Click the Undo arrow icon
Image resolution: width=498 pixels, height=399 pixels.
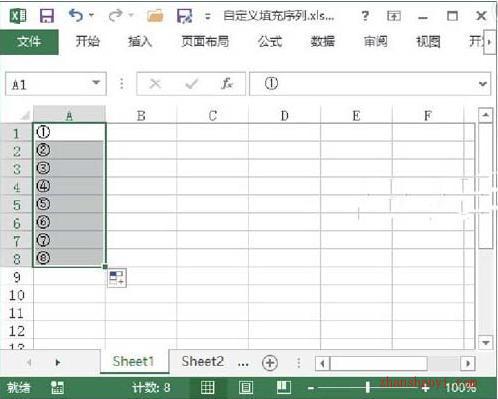coord(76,15)
